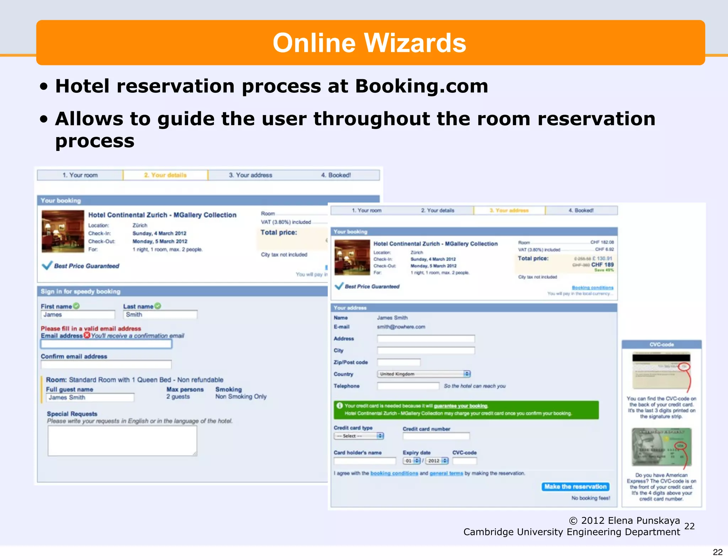Click the guarantee your booking link
The height and width of the screenshot is (560, 728).
[x=461, y=406]
